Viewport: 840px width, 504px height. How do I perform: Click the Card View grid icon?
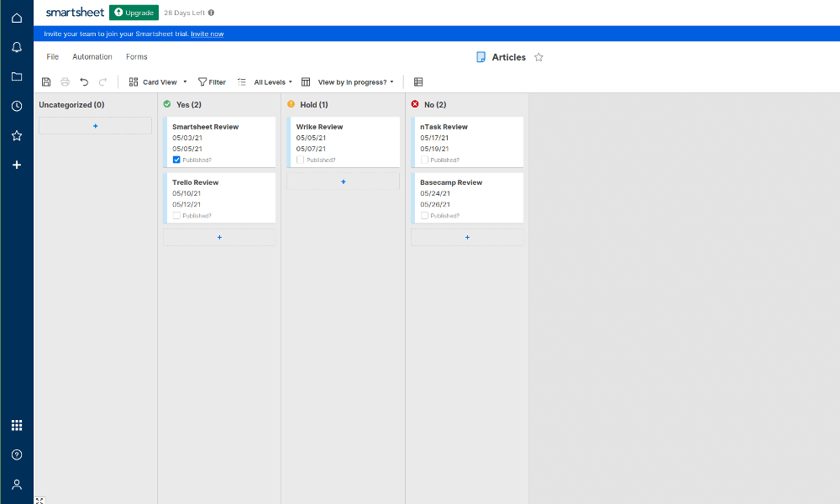(134, 82)
